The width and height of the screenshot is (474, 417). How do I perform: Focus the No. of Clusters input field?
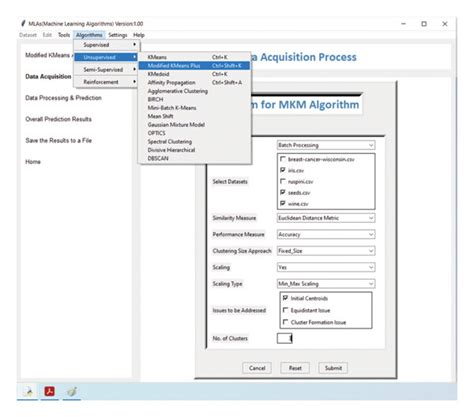point(284,338)
